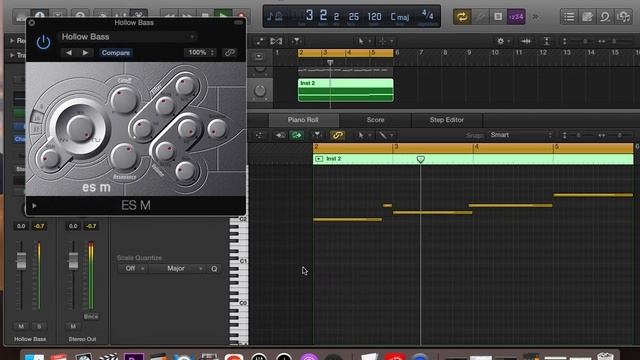Open piano roll pointer tool menu
Screen dimensions: 640x360
[x=364, y=135]
